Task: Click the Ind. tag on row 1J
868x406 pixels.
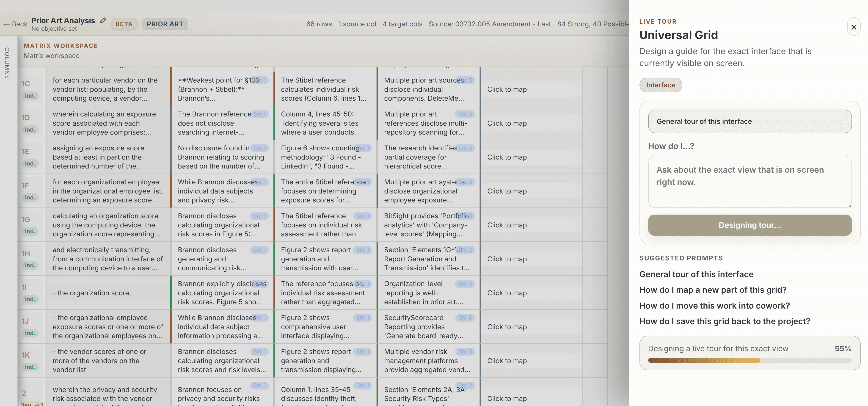Action: tap(30, 333)
